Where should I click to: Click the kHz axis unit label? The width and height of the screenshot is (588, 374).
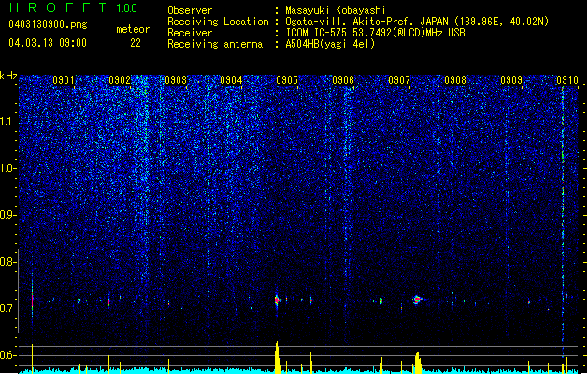coord(8,76)
